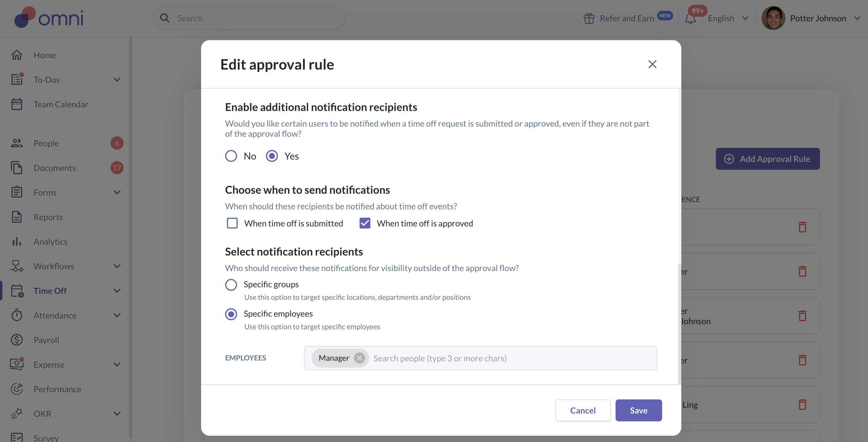Image resolution: width=868 pixels, height=442 pixels.
Task: Click the Payroll dollar icon
Action: [17, 340]
